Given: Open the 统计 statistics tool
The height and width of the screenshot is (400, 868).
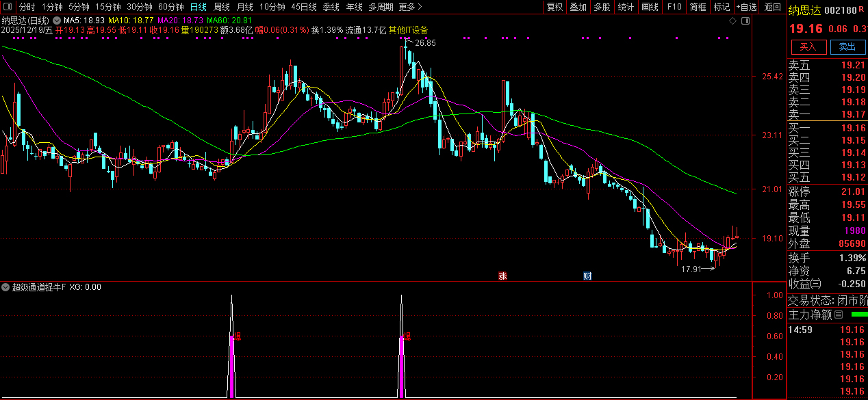Looking at the screenshot, I should click(x=626, y=7).
